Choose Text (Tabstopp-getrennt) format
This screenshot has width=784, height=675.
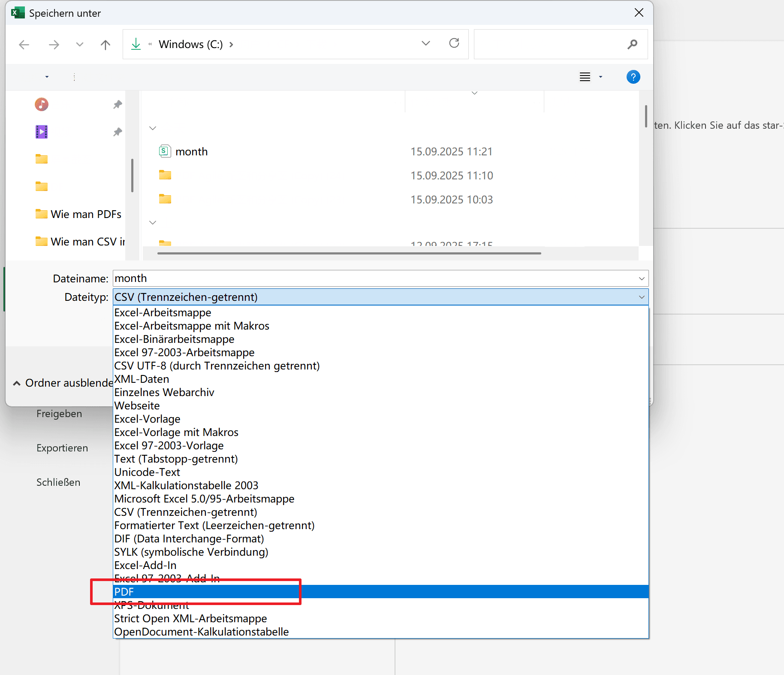point(380,459)
